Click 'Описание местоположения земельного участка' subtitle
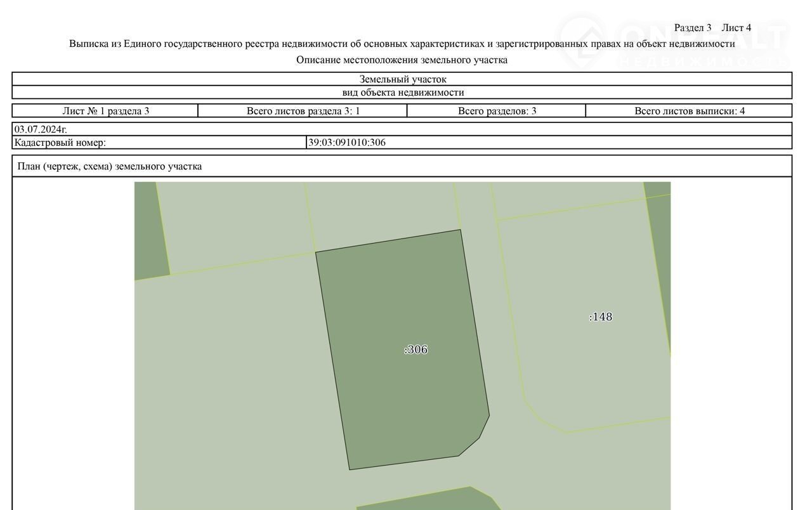The height and width of the screenshot is (510, 812). 402,60
